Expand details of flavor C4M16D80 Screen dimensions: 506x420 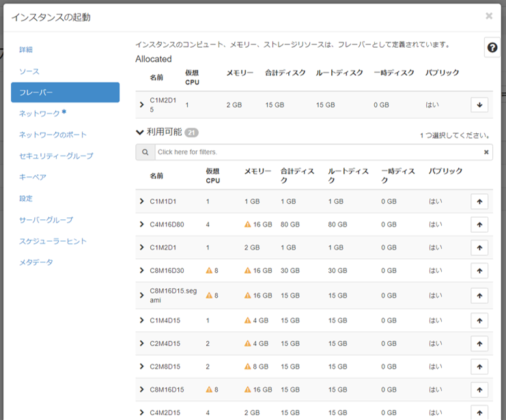[141, 225]
